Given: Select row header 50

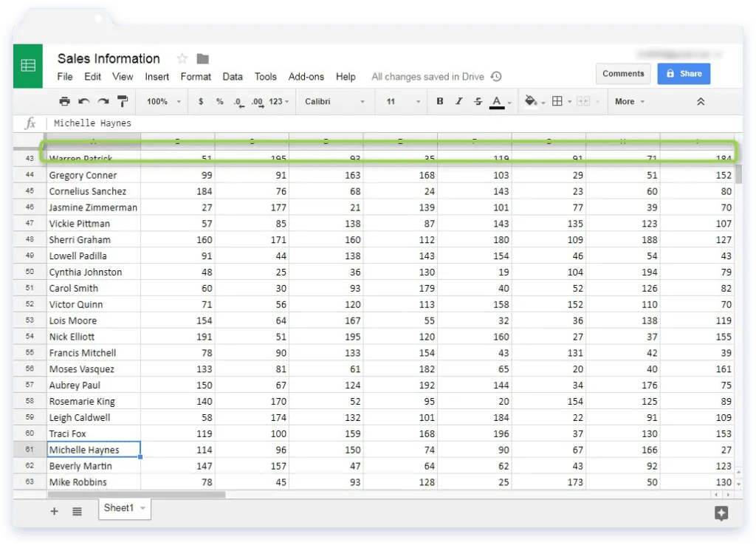Looking at the screenshot, I should tap(30, 272).
